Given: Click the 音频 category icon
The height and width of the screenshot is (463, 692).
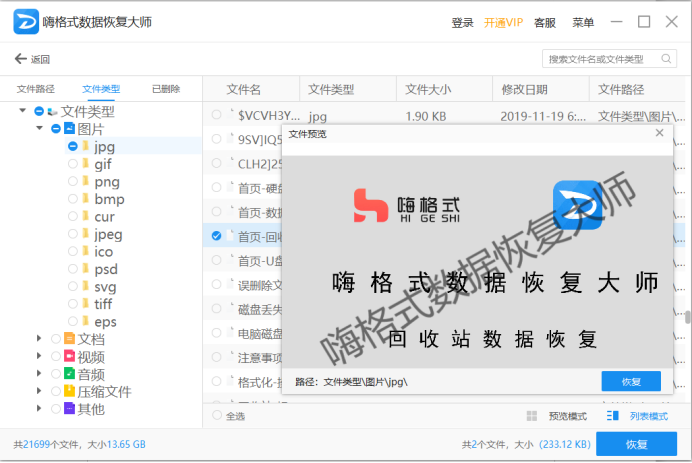Looking at the screenshot, I should click(x=69, y=373).
